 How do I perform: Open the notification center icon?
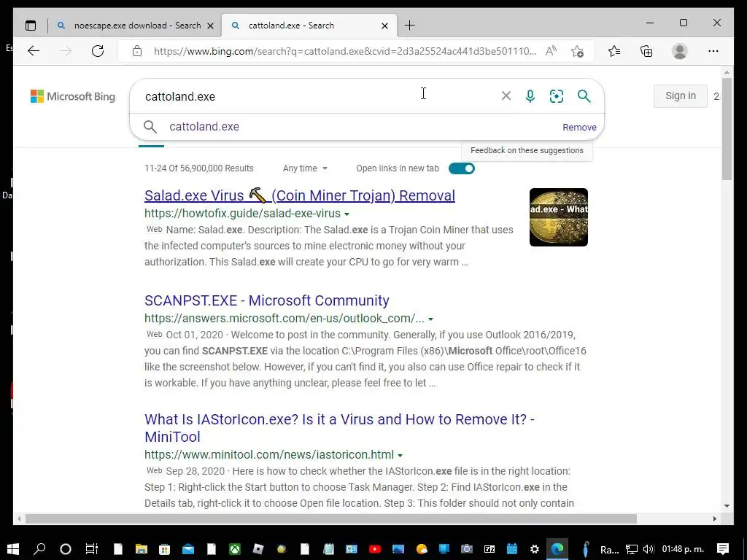[x=723, y=549]
